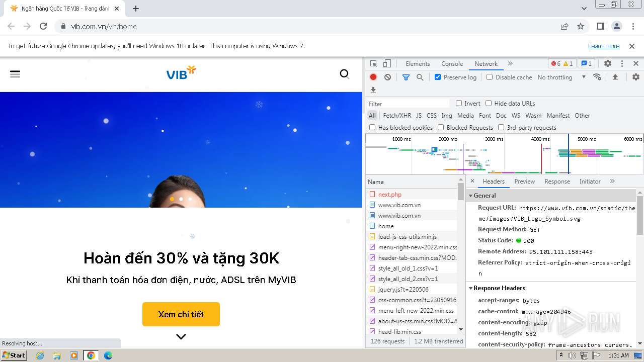The image size is (644, 362).
Task: Activate the inspect element picker
Action: (373, 64)
